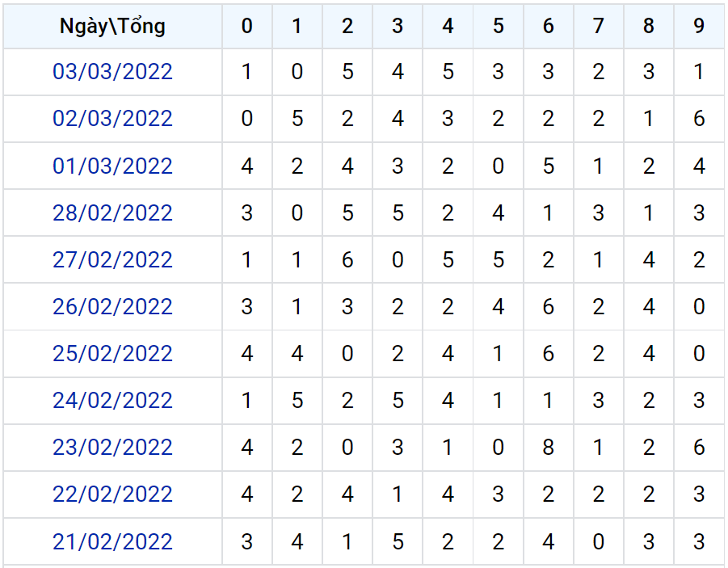Open the 25/02/2022 date link
Screen dimensions: 728x568
[x=112, y=353]
